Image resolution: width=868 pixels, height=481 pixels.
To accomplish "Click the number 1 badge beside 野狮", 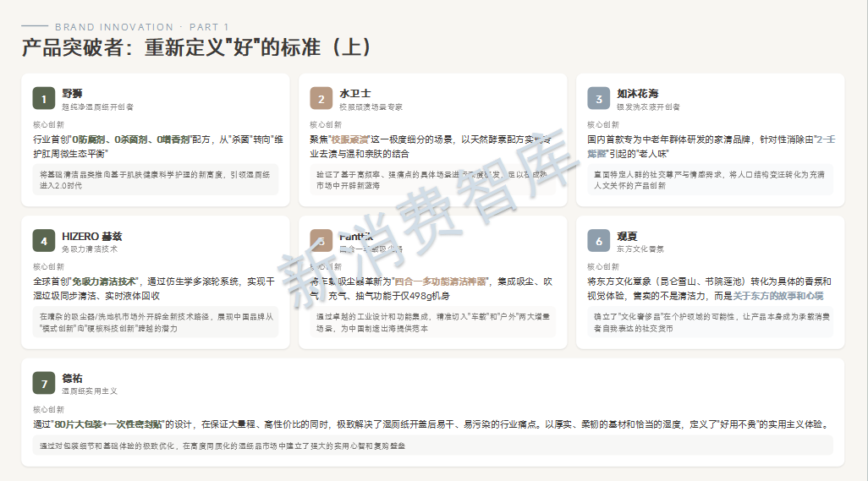I will 44,99.
